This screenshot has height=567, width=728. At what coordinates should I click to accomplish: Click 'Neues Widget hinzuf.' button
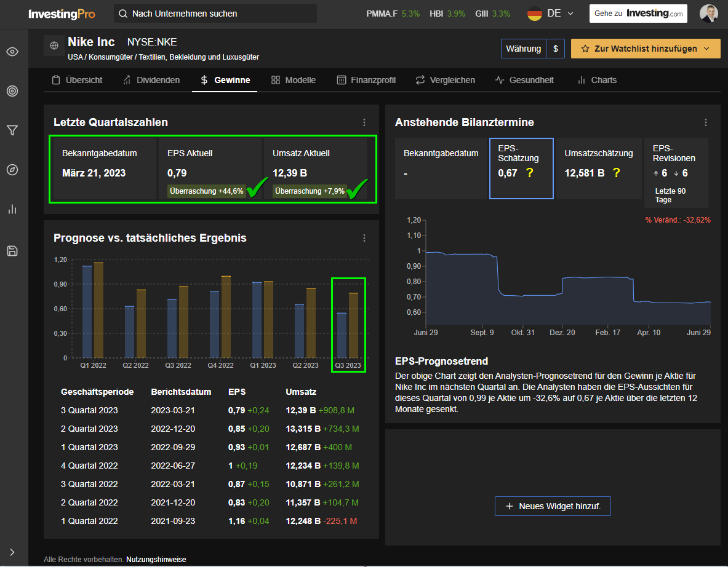click(553, 506)
